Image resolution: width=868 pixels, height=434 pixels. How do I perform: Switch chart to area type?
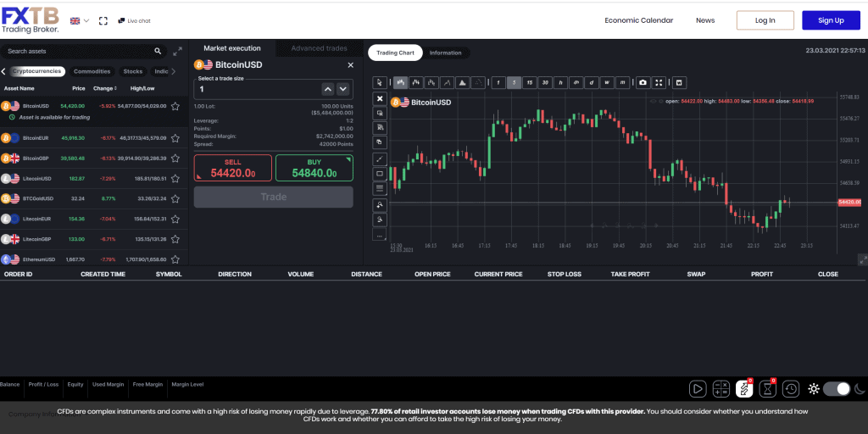pyautogui.click(x=462, y=82)
